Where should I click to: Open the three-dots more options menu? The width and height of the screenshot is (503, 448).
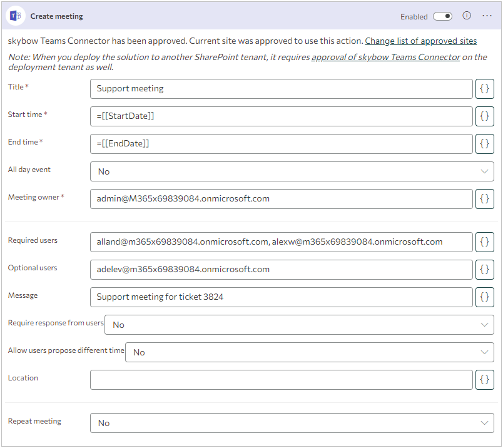pyautogui.click(x=487, y=16)
